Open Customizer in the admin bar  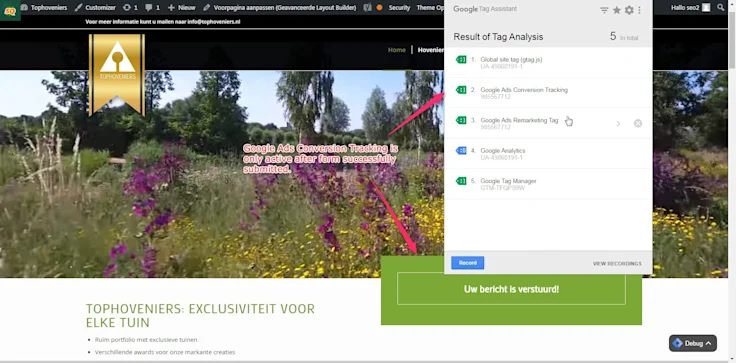(x=95, y=8)
